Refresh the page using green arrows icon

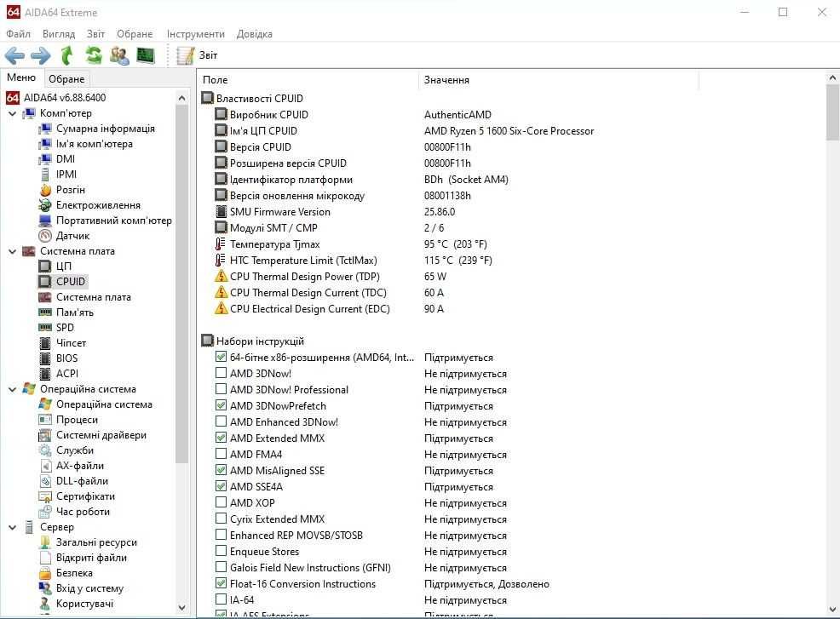click(94, 55)
